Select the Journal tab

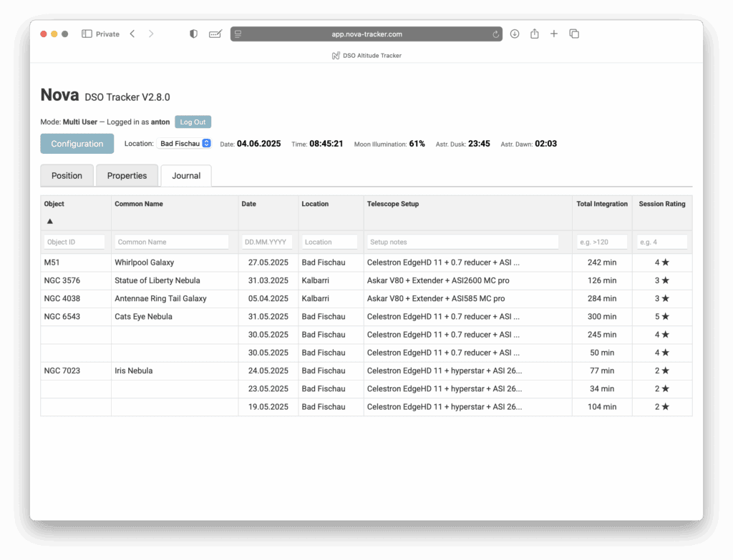tap(186, 176)
